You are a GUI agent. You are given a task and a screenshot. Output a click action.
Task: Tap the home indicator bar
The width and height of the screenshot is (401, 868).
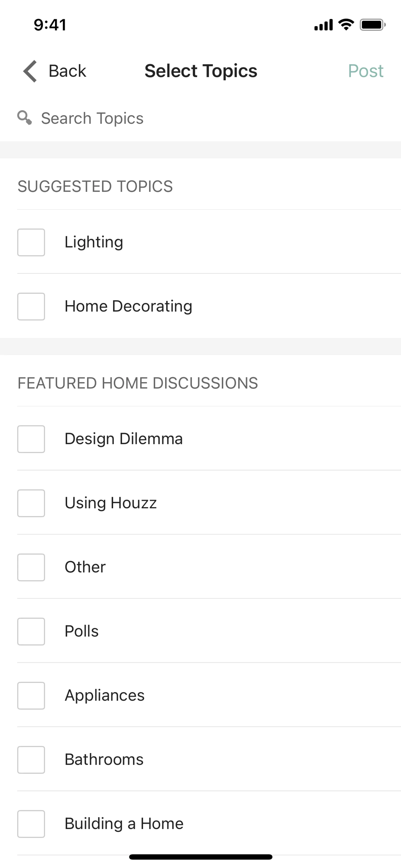[200, 857]
